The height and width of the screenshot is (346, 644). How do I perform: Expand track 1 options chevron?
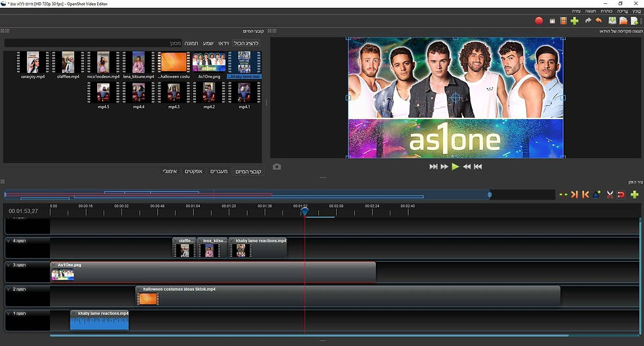click(x=9, y=314)
